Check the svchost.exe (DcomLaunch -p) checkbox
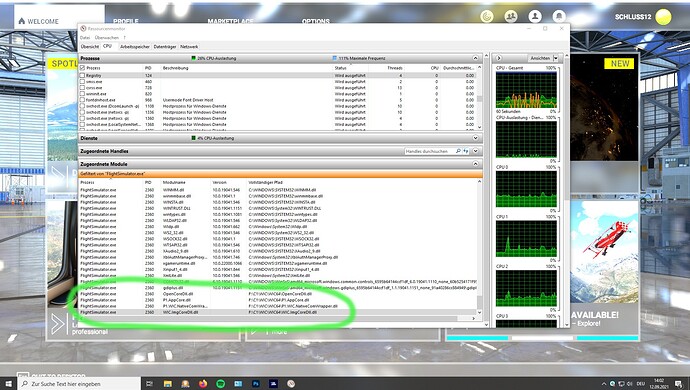The width and height of the screenshot is (690, 390). (82, 107)
